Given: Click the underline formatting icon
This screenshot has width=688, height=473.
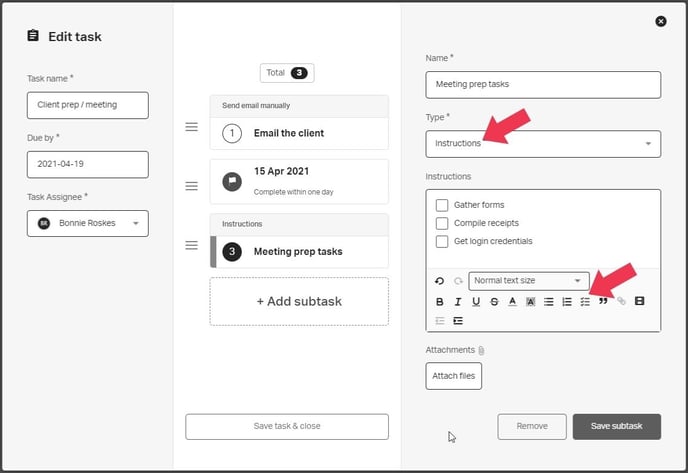Looking at the screenshot, I should [x=476, y=301].
